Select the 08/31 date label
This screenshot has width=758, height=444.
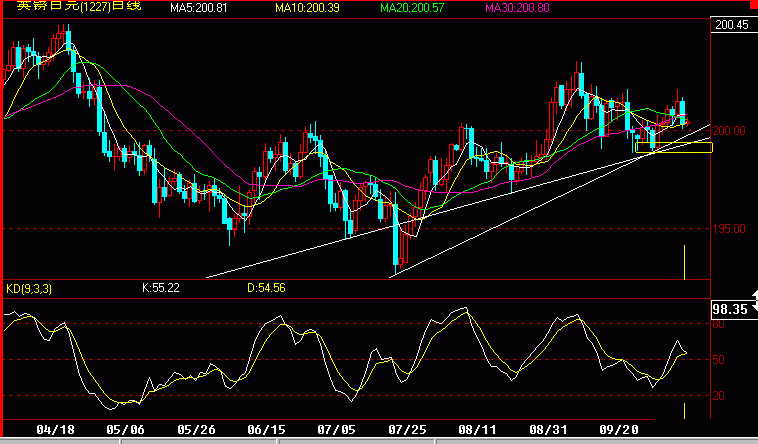pyautogui.click(x=548, y=429)
